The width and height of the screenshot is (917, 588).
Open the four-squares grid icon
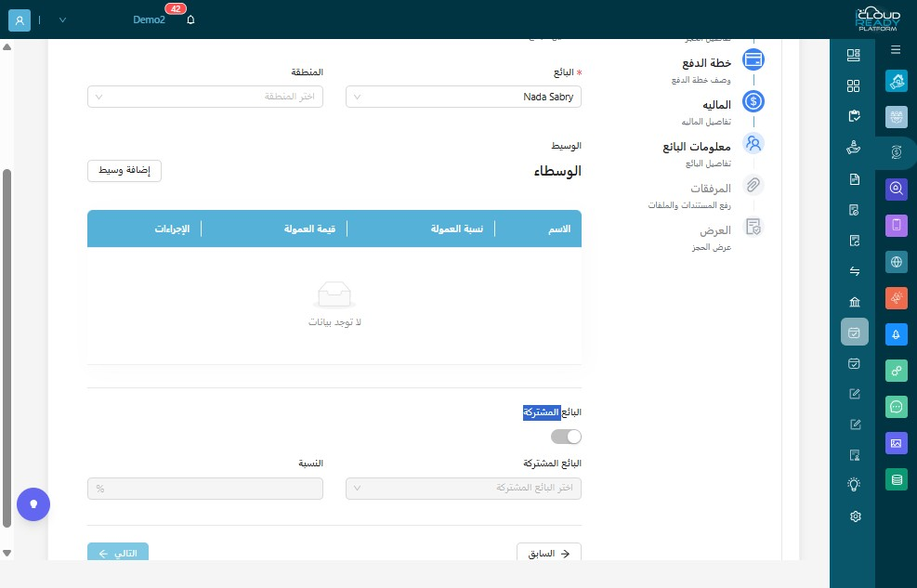[854, 85]
